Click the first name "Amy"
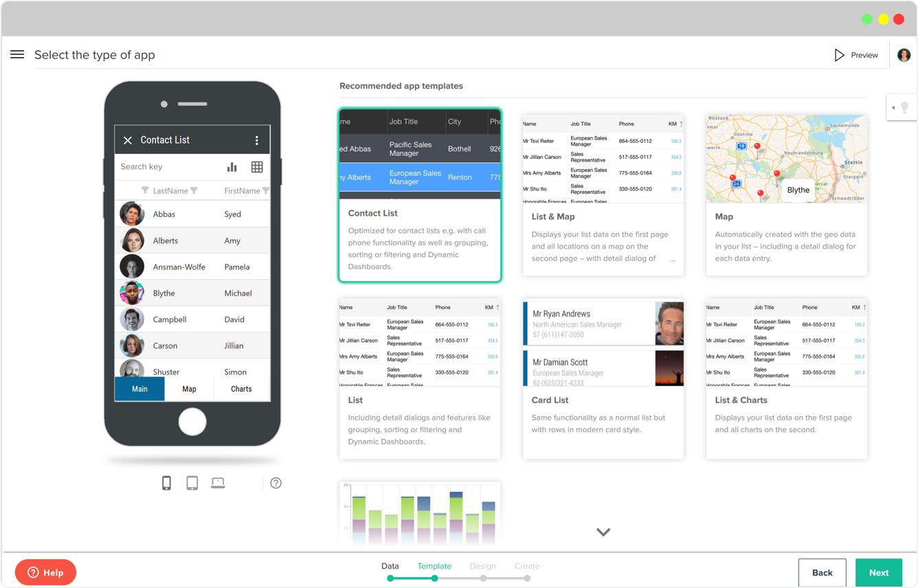Screen dimensions: 918x588 [232, 240]
